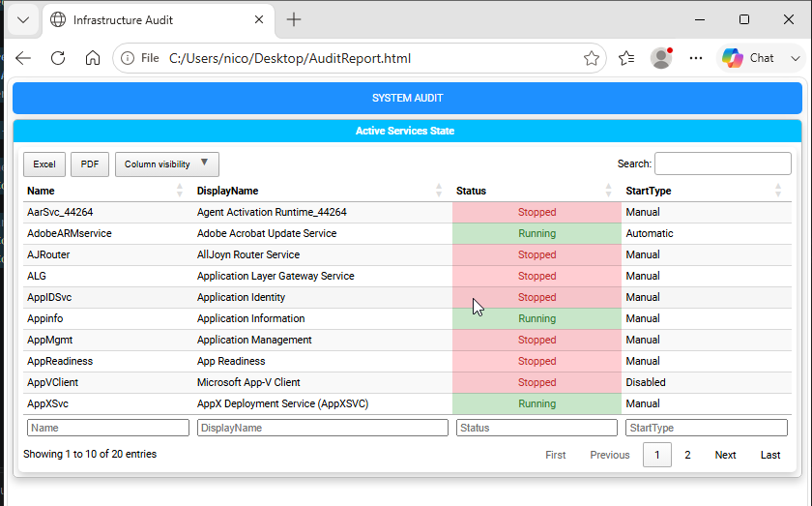Expand the chevron beside Chat
Screen dimensions: 812x506
coord(796,58)
